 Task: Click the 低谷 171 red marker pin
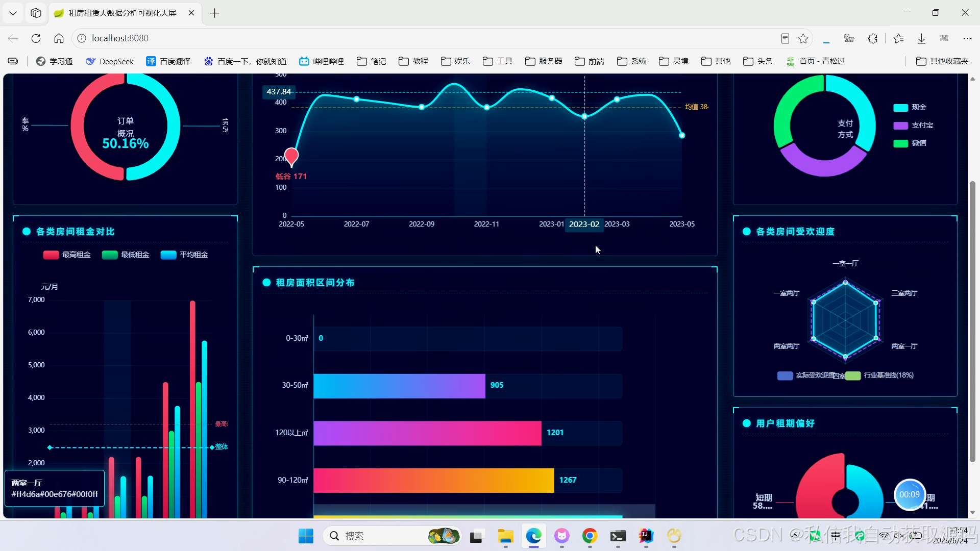(x=291, y=157)
